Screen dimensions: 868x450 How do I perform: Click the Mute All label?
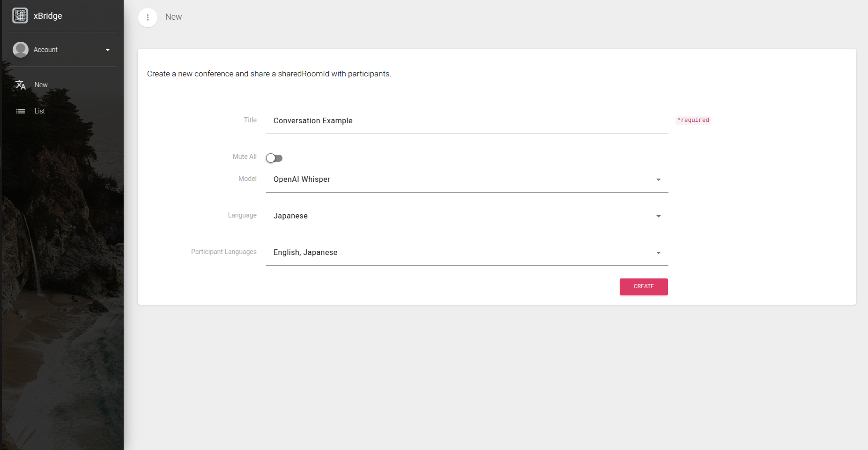point(245,157)
